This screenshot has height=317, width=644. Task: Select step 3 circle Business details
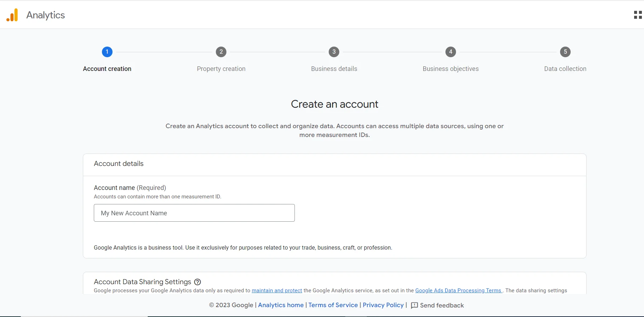coord(334,52)
